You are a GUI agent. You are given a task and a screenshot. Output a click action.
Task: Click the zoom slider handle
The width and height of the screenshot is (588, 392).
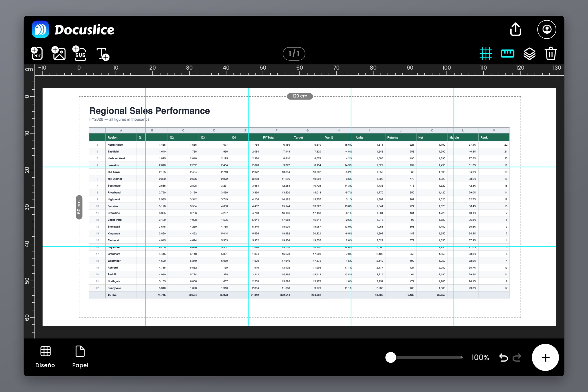click(x=391, y=358)
